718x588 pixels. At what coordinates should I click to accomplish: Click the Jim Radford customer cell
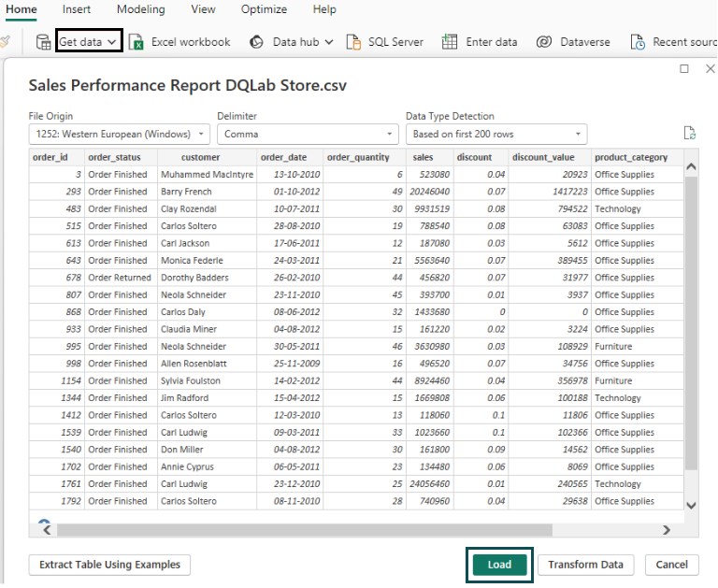coord(207,398)
